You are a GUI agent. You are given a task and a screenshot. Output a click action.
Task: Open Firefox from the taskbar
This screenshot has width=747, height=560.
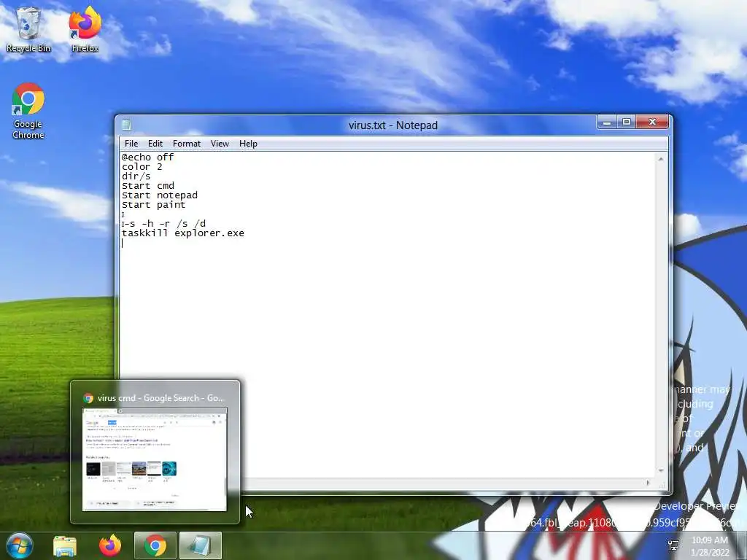click(x=110, y=545)
